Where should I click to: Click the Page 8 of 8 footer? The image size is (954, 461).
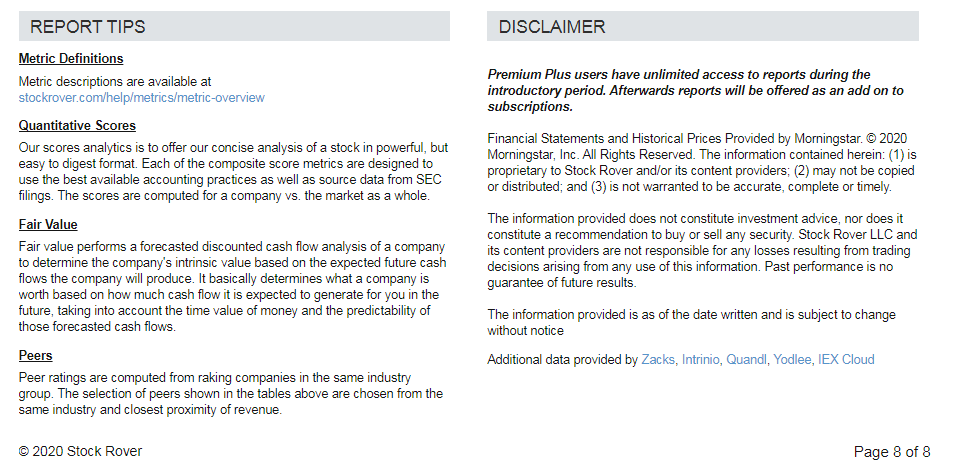pyautogui.click(x=892, y=452)
